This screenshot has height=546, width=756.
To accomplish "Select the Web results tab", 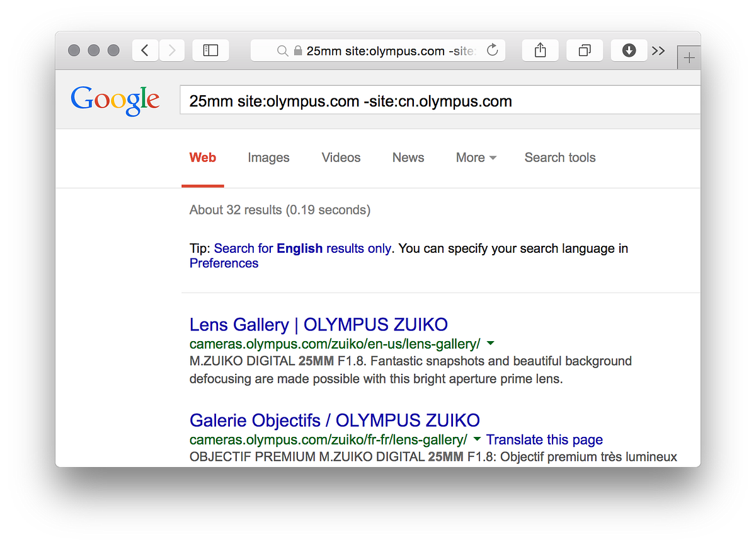I will click(x=203, y=158).
